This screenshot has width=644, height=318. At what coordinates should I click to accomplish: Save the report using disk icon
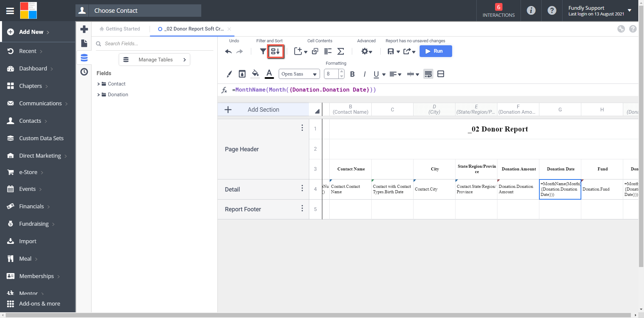[x=390, y=51]
